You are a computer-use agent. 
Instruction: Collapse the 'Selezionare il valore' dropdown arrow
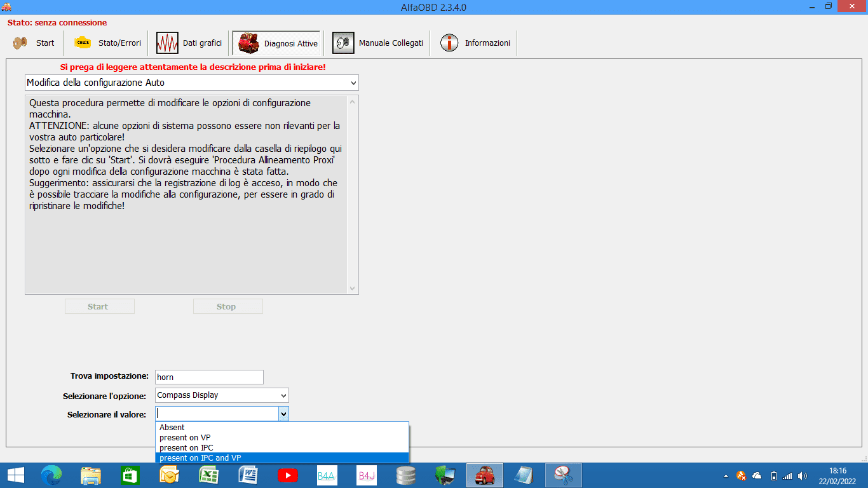tap(283, 414)
